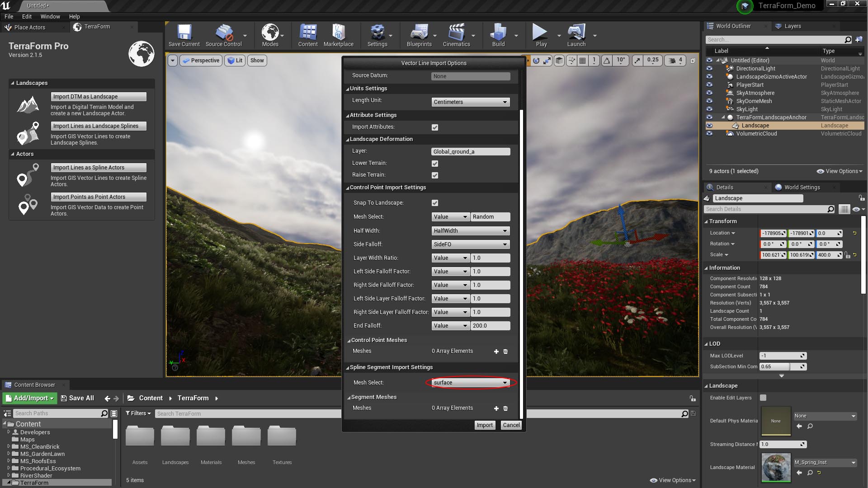Uncheck the Raise Terrain checkbox
868x488 pixels.
tap(435, 175)
